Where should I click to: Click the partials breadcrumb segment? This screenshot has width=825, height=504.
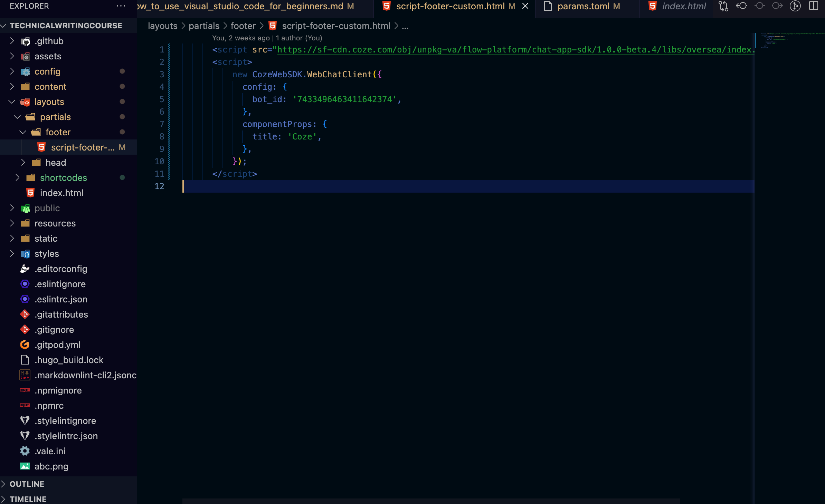204,26
